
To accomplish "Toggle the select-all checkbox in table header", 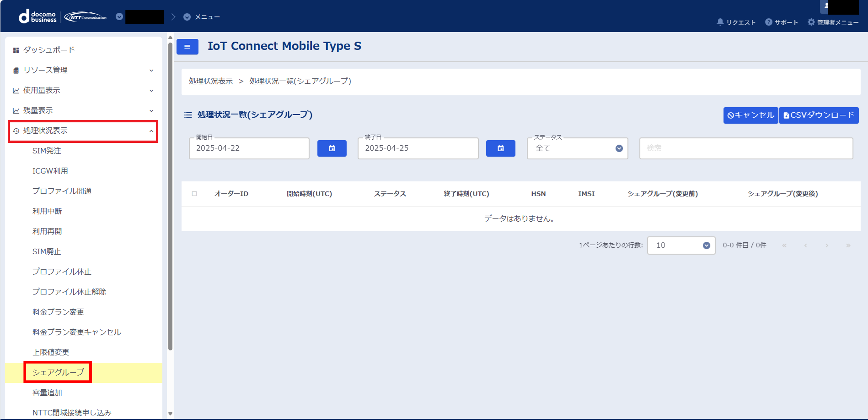I will 194,194.
